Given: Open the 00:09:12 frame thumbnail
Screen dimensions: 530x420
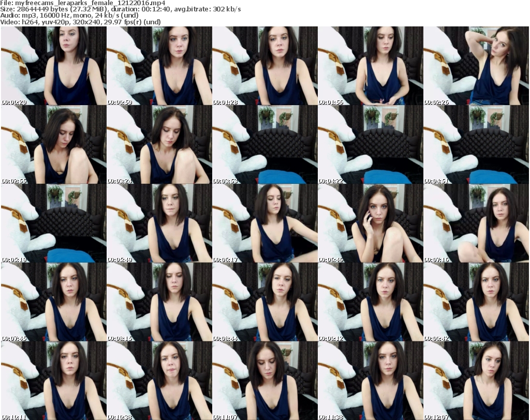Looking at the screenshot, I should [371, 302].
